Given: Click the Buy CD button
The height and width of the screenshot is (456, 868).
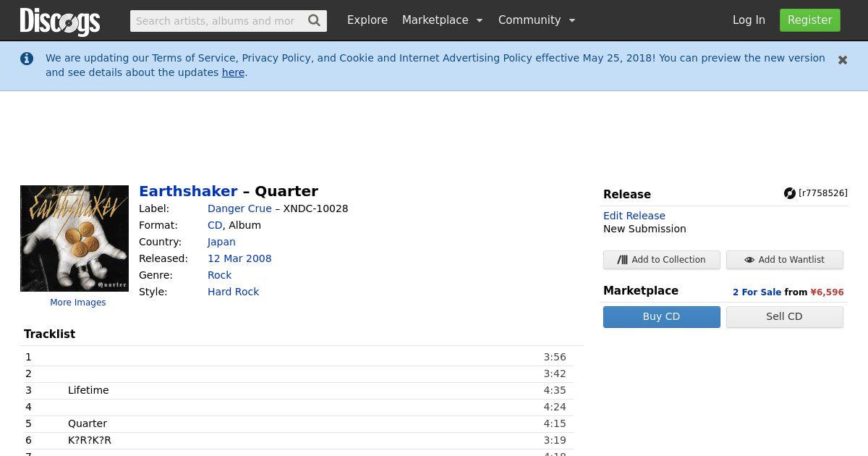Looking at the screenshot, I should coord(662,317).
